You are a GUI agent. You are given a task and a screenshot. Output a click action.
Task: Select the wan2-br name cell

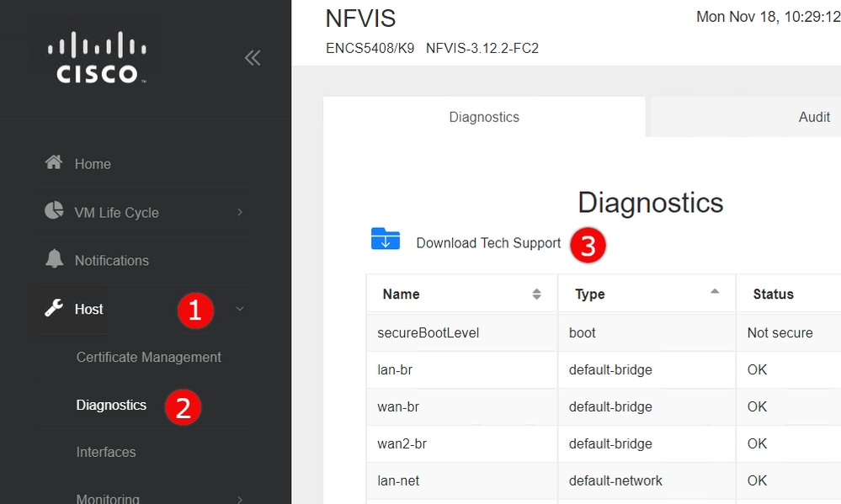pyautogui.click(x=462, y=444)
